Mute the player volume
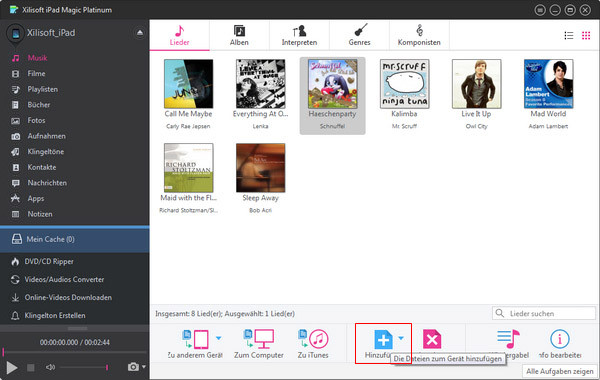 tap(51, 367)
